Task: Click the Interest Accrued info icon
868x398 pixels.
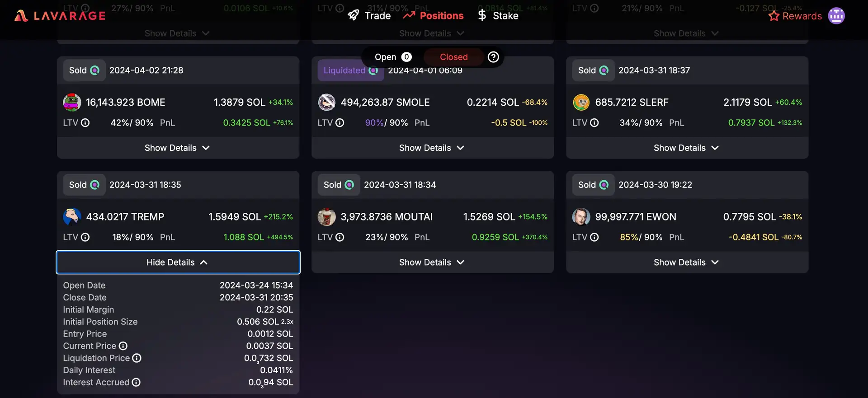Action: click(x=136, y=382)
